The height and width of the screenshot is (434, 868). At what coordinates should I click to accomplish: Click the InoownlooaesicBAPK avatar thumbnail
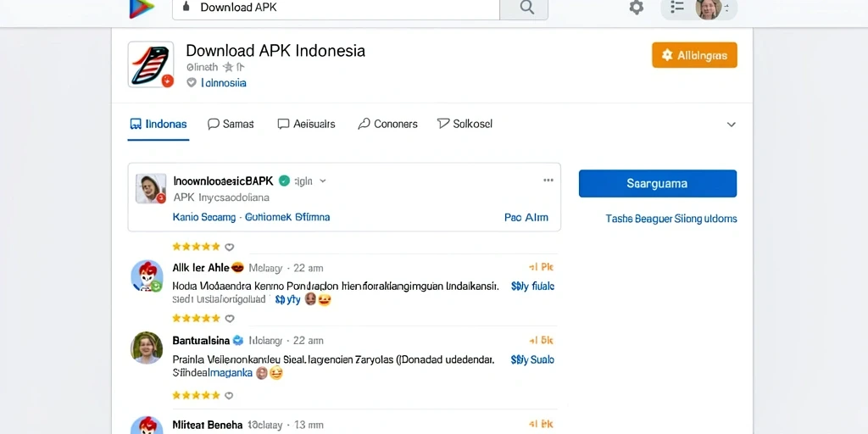tap(151, 189)
